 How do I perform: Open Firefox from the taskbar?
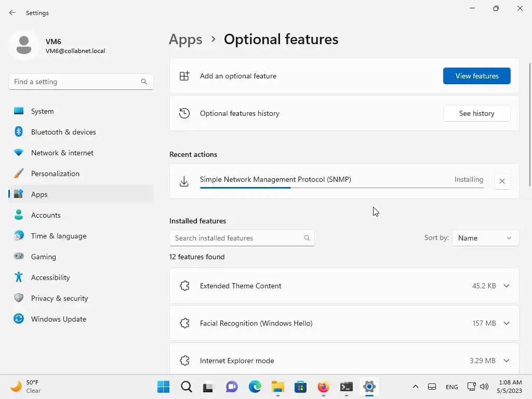pos(324,387)
